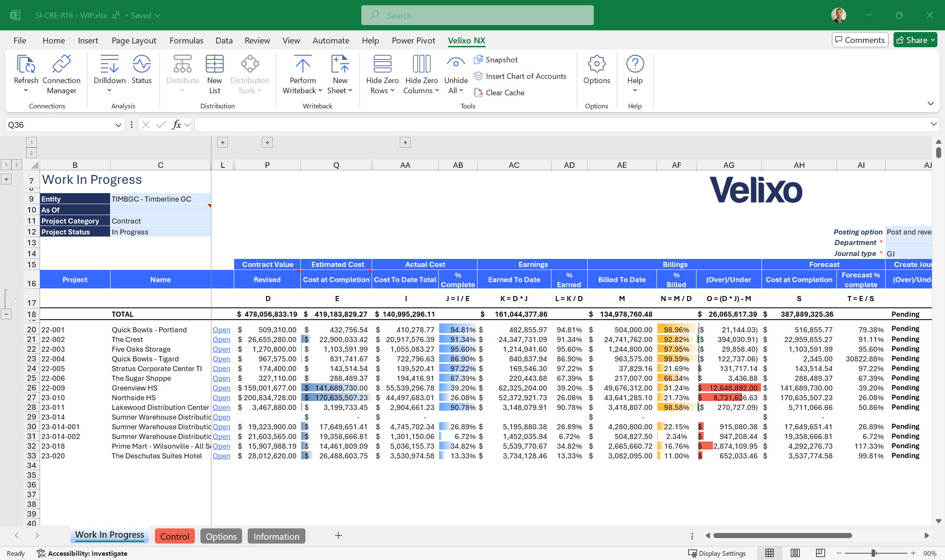Open the File menu

click(20, 40)
